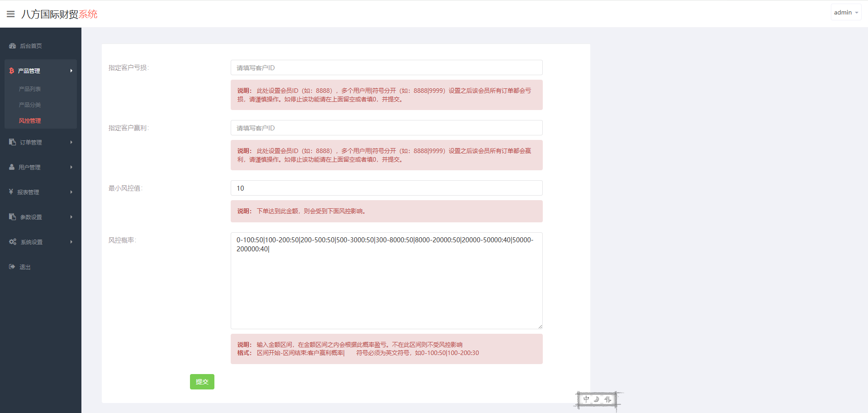Select 产品列表 submenu item
Image resolution: width=868 pixels, height=413 pixels.
coord(30,89)
